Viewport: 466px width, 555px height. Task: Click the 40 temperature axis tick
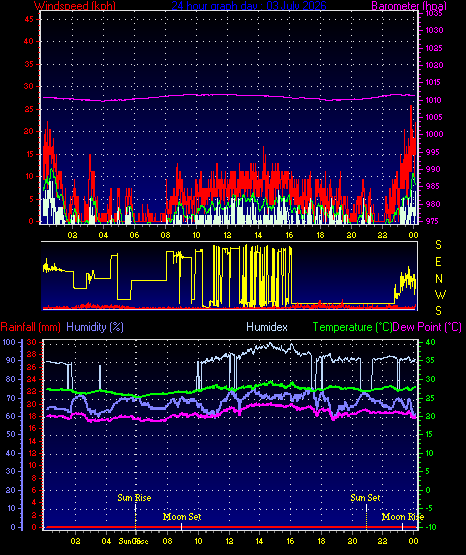pyautogui.click(x=430, y=342)
